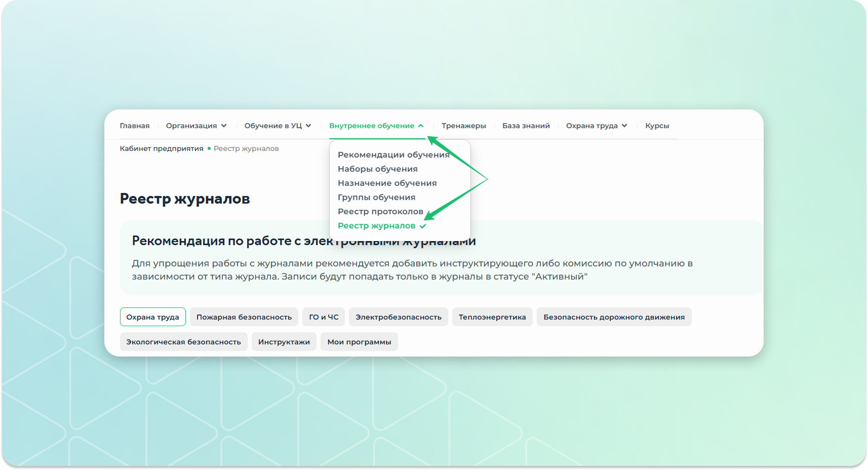Select the Охрана труда category tab

point(152,317)
